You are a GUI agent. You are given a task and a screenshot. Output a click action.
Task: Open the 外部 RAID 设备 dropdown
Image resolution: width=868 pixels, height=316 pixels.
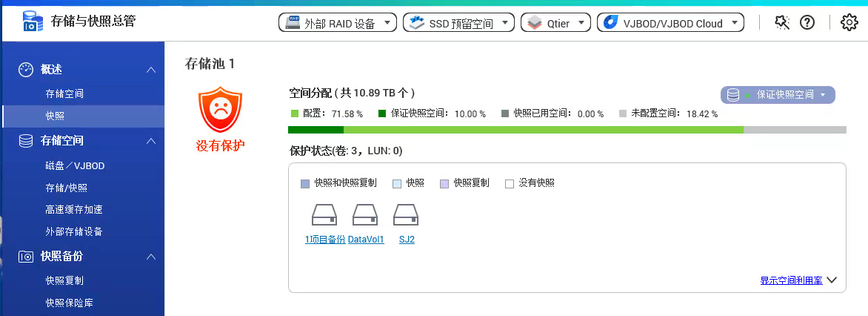click(338, 23)
